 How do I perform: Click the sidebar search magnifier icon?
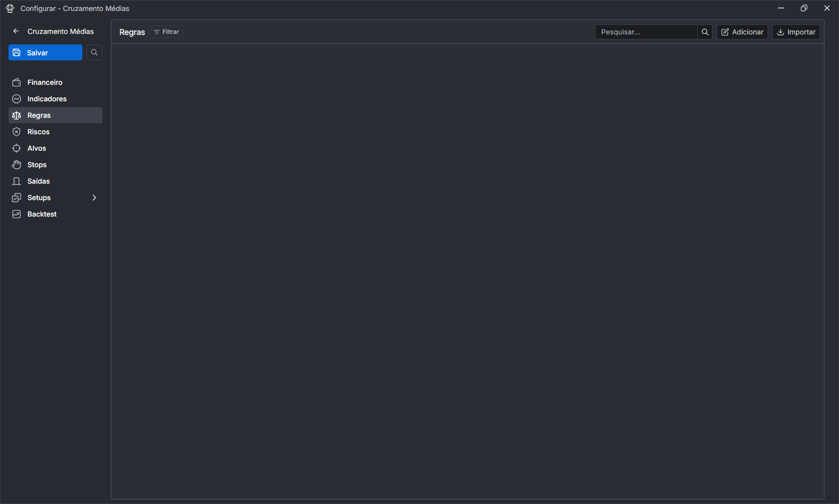tap(94, 52)
